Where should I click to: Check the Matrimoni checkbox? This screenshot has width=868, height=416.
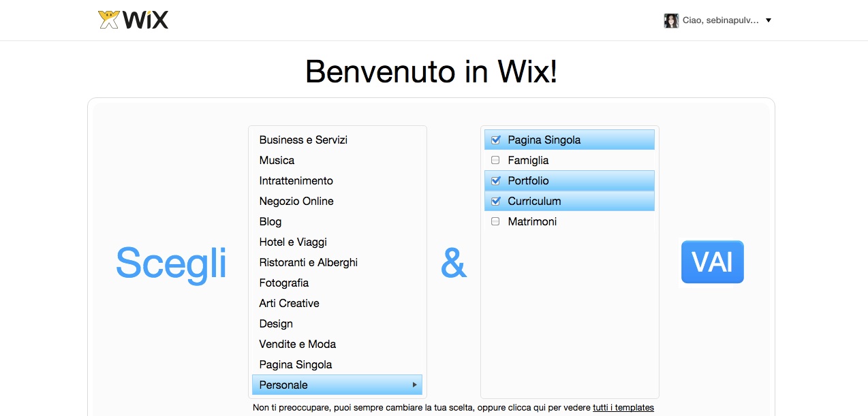tap(495, 222)
